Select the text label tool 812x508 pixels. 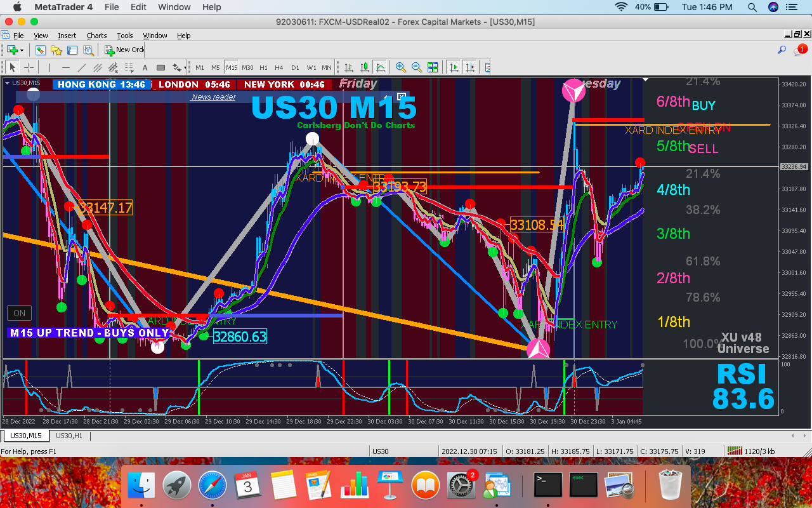[145, 67]
